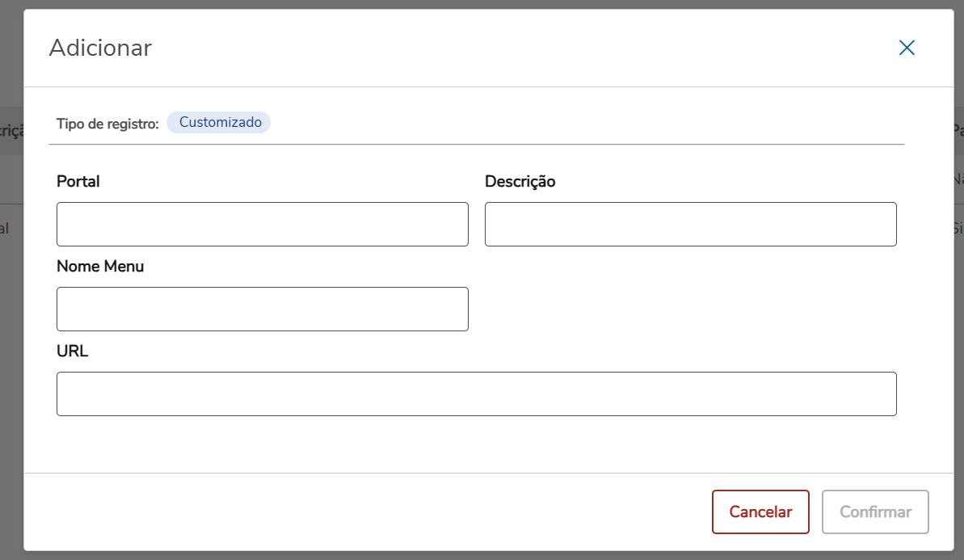The width and height of the screenshot is (964, 560).
Task: Click the Descrição field label
Action: pyautogui.click(x=520, y=182)
